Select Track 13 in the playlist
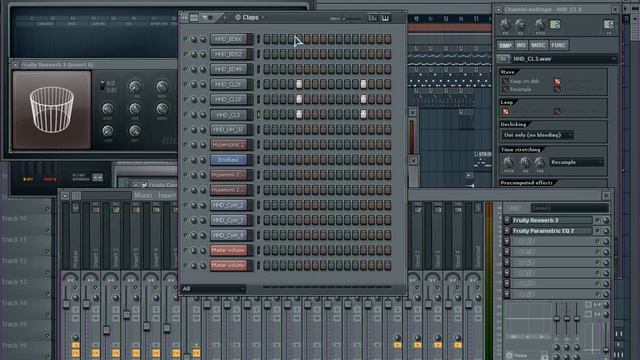 tap(14, 282)
